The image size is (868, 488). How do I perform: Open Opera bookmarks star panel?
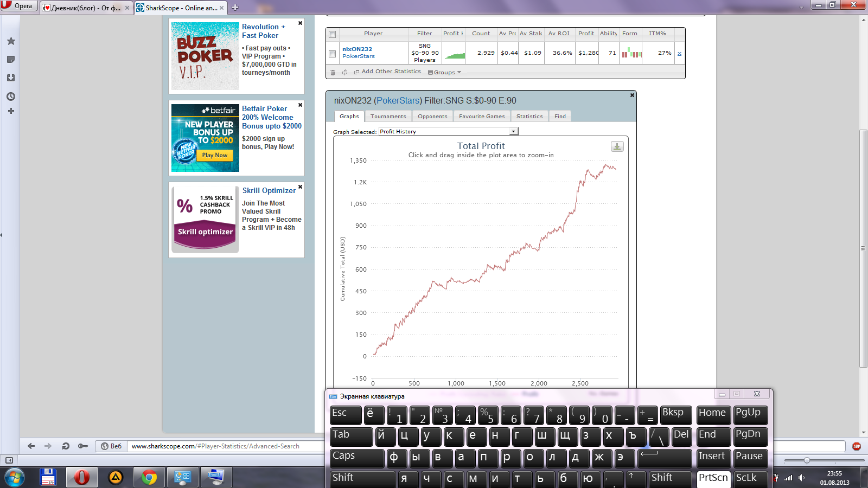tap(10, 41)
